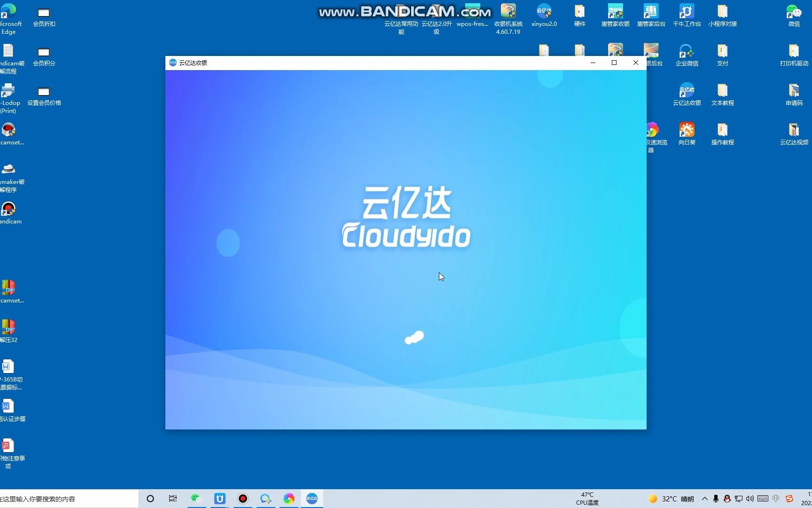The image size is (812, 508).
Task: Open the Sogou input method tray icon
Action: pos(789,499)
